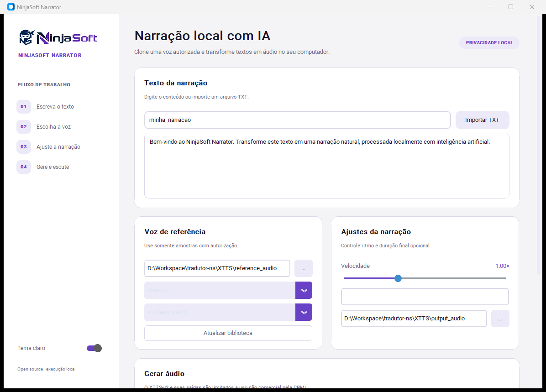
Task: Close the NinjaSoft Narrator window
Action: (532, 7)
